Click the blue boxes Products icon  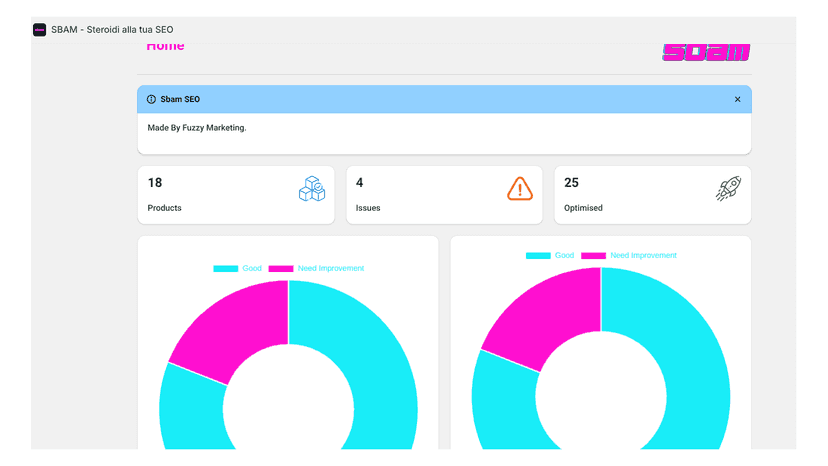[x=312, y=189]
